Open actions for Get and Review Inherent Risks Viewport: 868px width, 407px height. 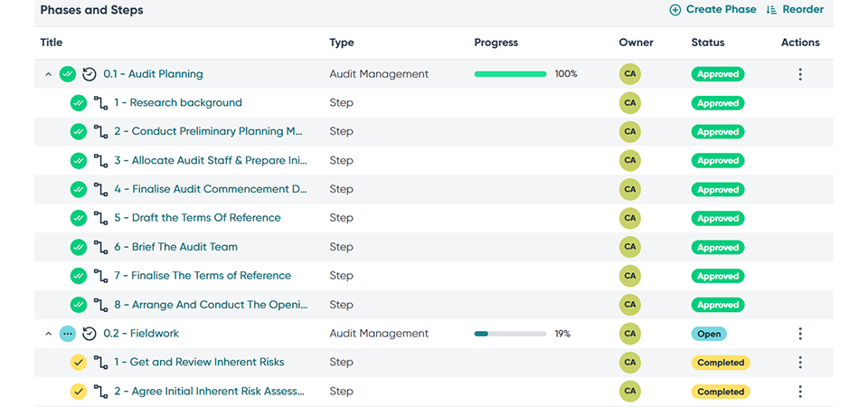point(800,363)
